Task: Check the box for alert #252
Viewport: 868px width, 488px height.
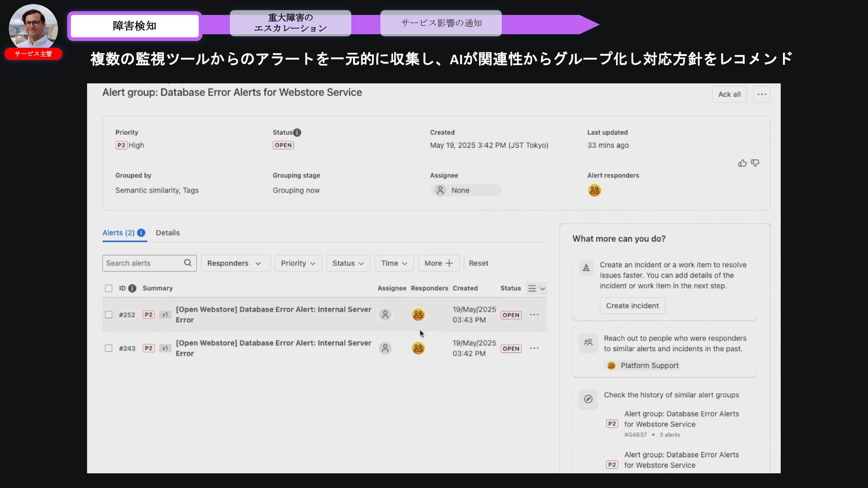Action: tap(108, 315)
